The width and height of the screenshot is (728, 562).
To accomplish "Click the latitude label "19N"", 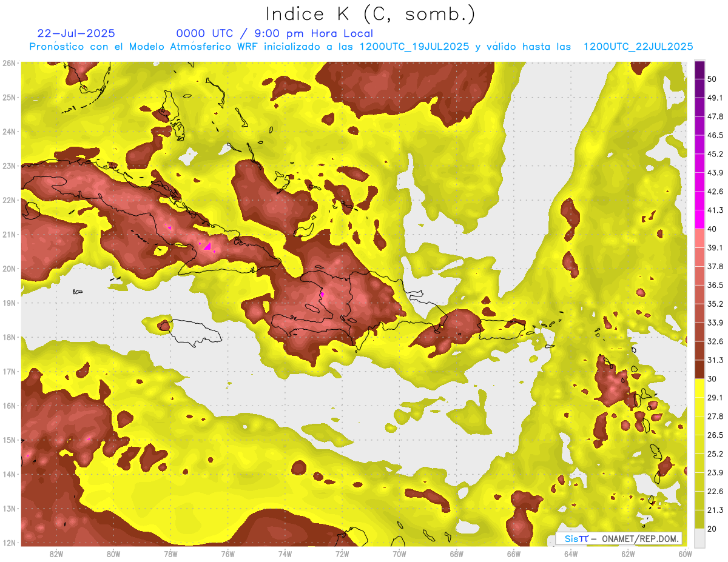I will pyautogui.click(x=9, y=303).
